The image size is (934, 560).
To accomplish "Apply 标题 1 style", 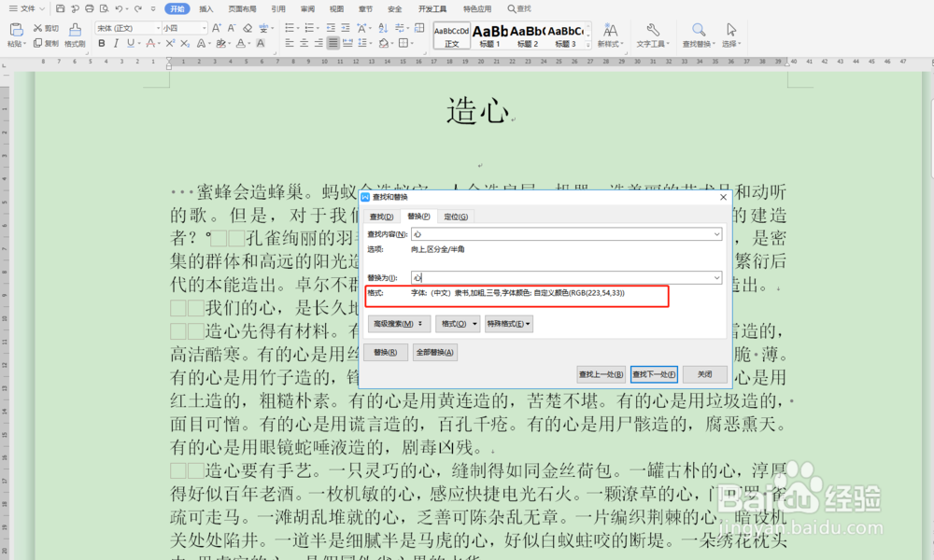I will (489, 35).
